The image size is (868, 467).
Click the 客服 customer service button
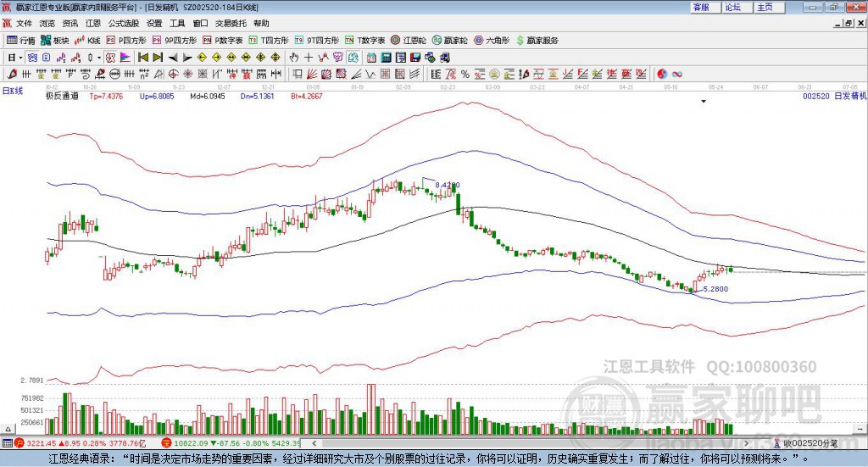pyautogui.click(x=704, y=7)
